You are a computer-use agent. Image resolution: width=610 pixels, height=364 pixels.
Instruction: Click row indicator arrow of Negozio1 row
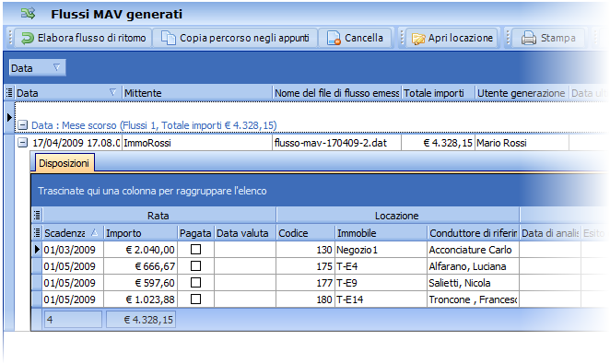pos(37,250)
